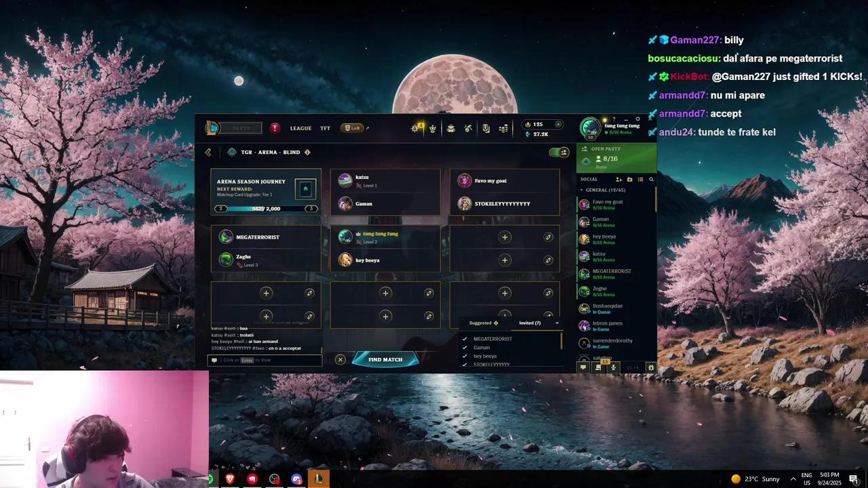Click the add friend icon in Social
868x488 pixels.
[618, 180]
